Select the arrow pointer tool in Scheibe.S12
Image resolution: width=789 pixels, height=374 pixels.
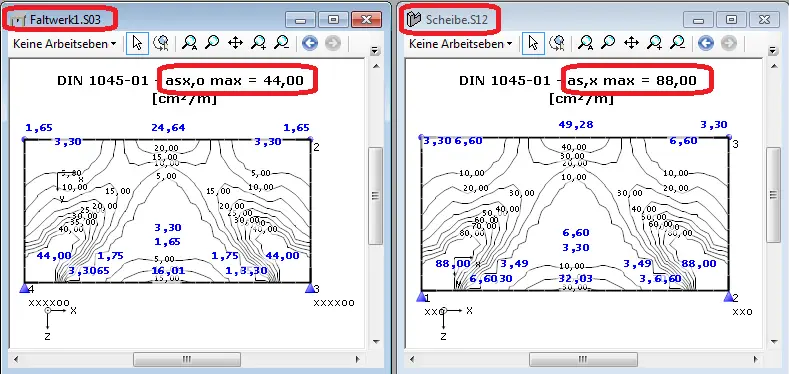(533, 43)
